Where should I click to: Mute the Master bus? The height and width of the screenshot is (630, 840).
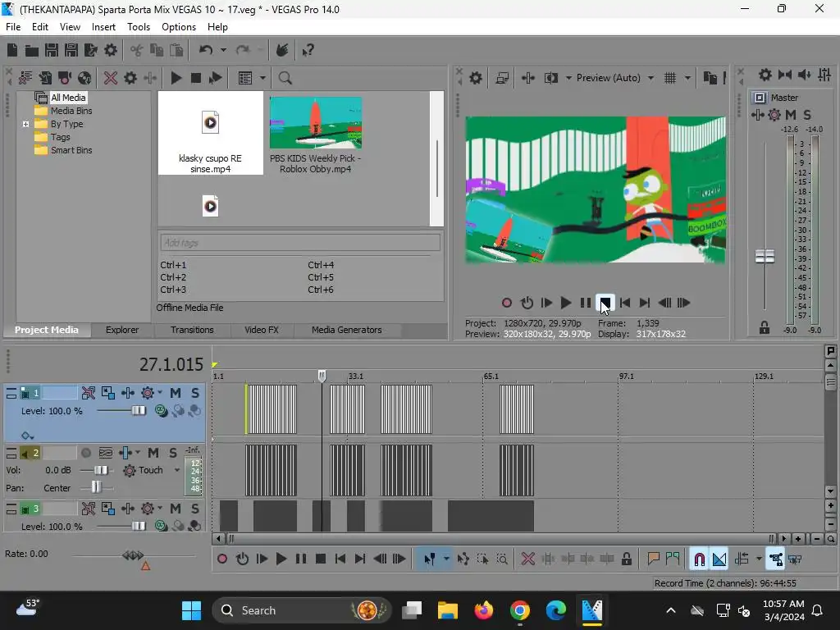791,115
